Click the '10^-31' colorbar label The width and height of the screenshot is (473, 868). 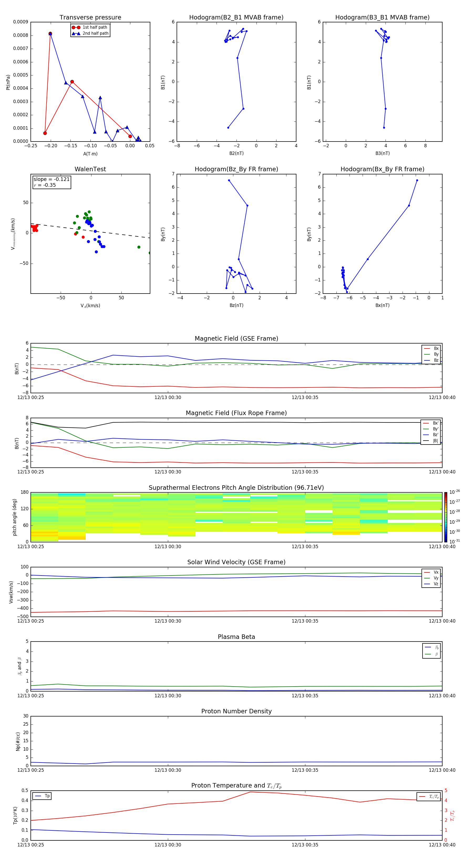455,542
